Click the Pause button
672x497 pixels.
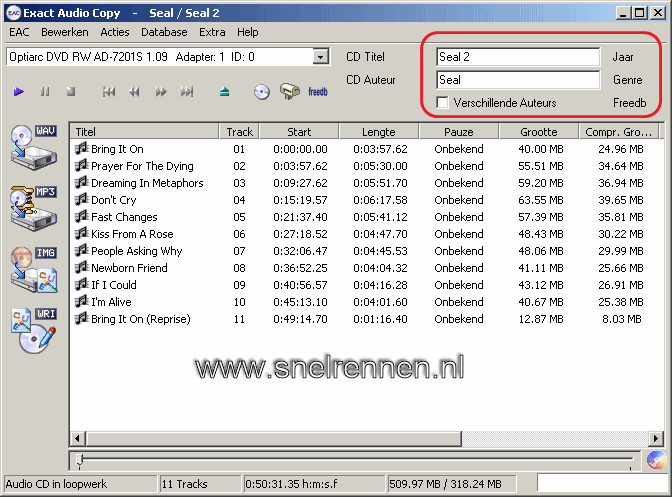coord(45,92)
